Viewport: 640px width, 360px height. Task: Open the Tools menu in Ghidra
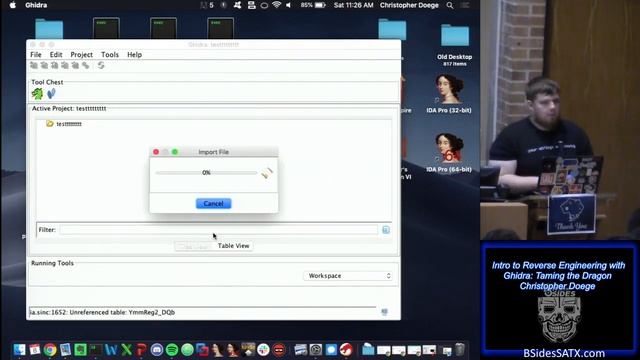pos(110,55)
